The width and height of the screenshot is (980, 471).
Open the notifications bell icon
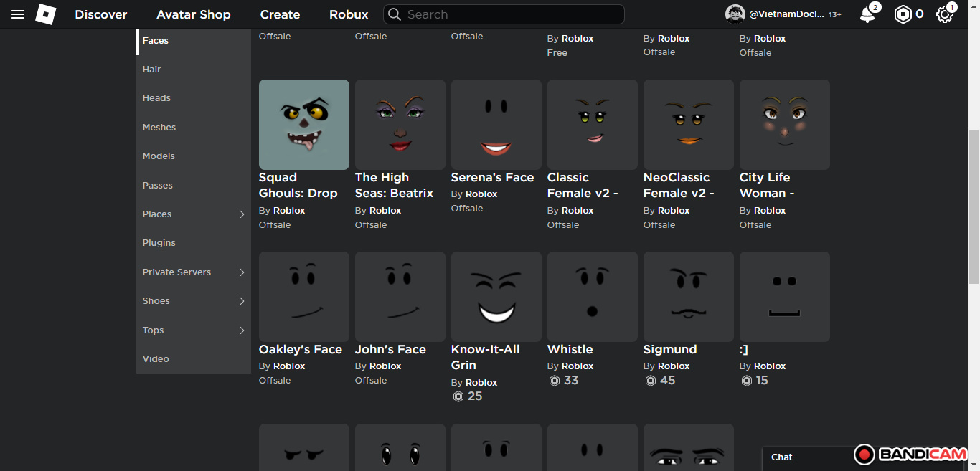point(867,14)
